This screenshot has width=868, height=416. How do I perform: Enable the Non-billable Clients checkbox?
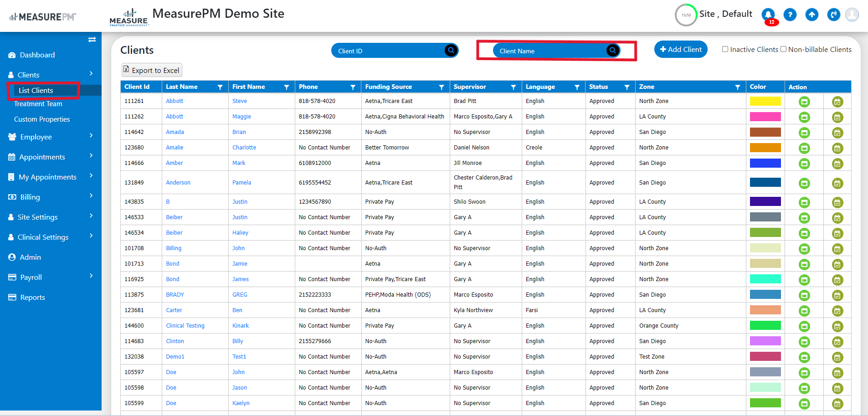(784, 49)
